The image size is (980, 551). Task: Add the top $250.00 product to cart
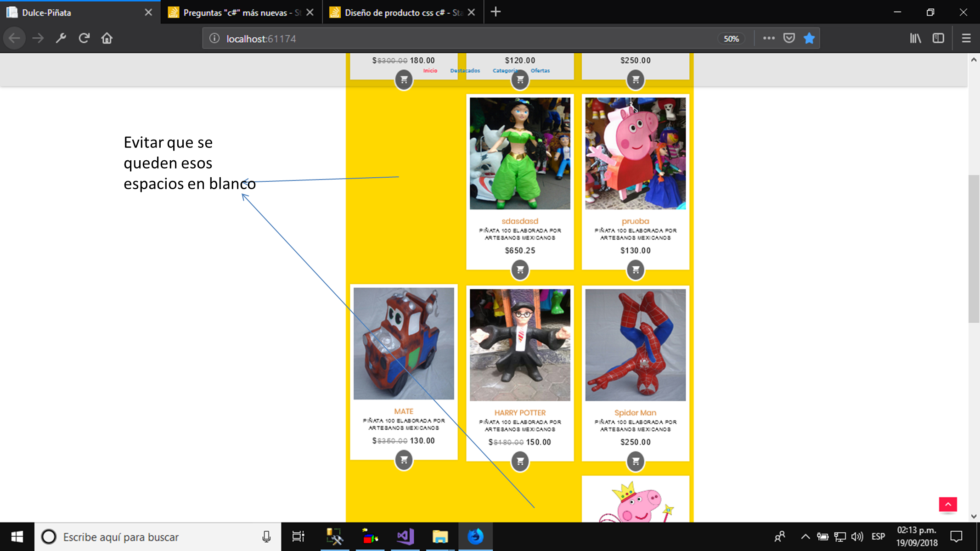point(636,80)
